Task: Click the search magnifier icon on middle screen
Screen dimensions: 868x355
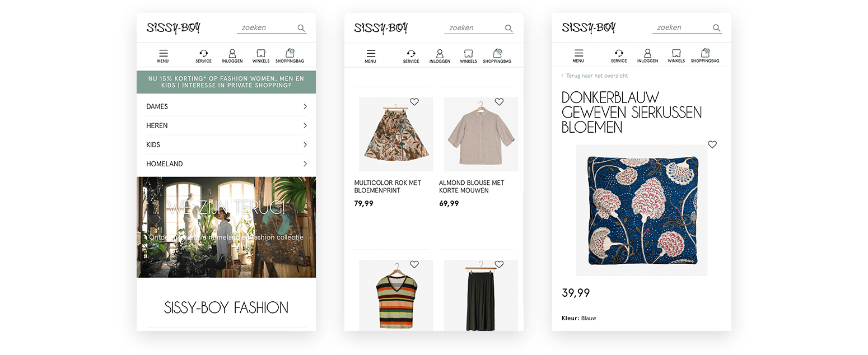Action: (508, 28)
